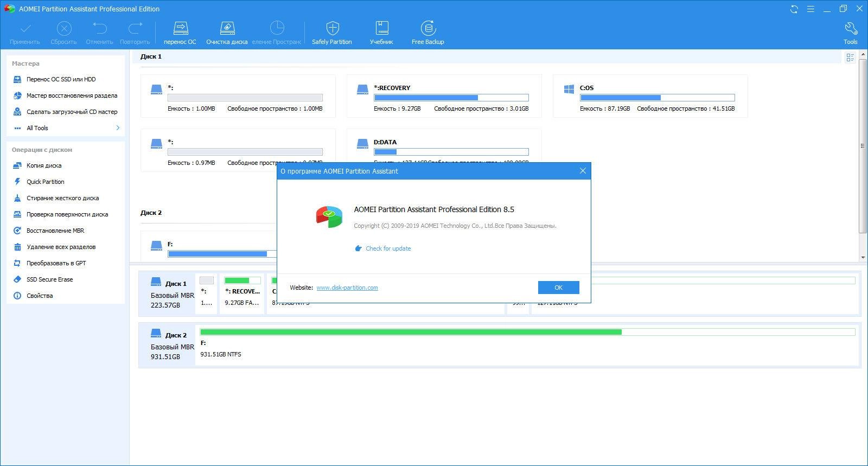Click the Диск 2 heading in upper panel
This screenshot has width=868, height=466.
tap(151, 213)
